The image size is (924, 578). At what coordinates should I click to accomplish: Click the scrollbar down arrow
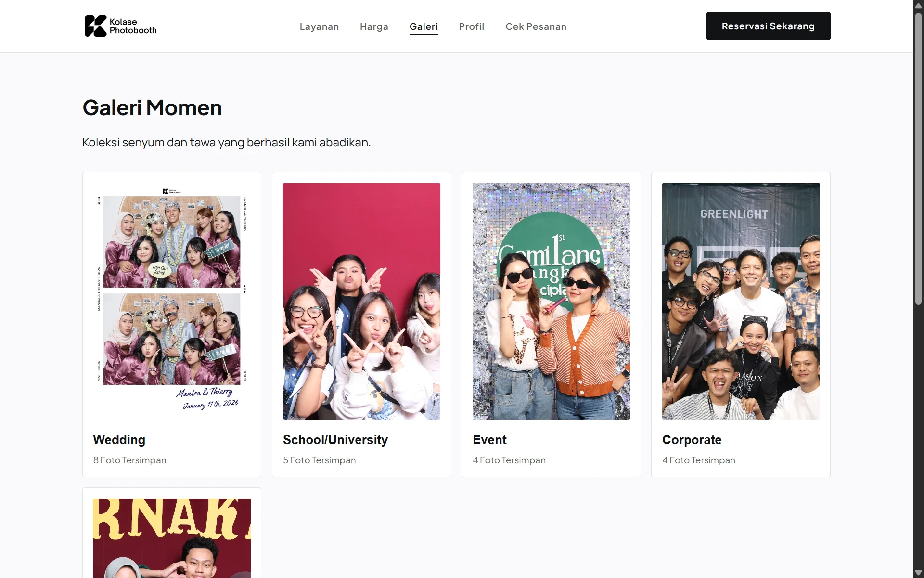click(x=918, y=573)
